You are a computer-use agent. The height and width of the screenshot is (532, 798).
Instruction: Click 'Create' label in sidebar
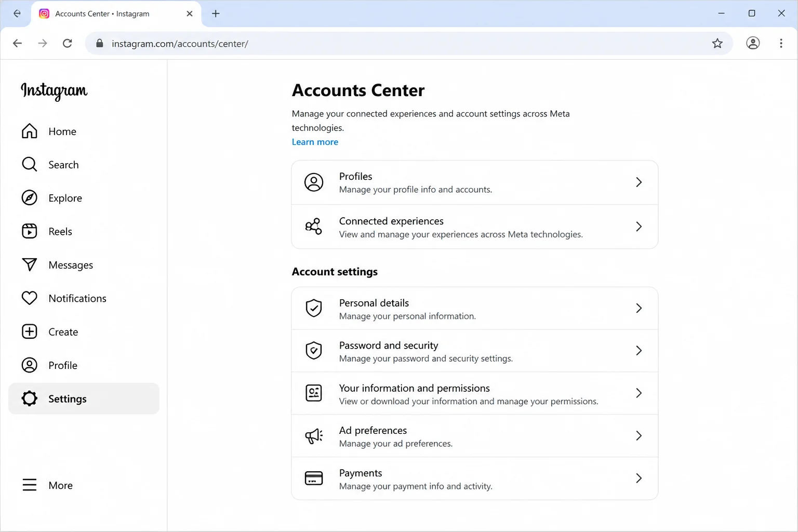(x=63, y=332)
